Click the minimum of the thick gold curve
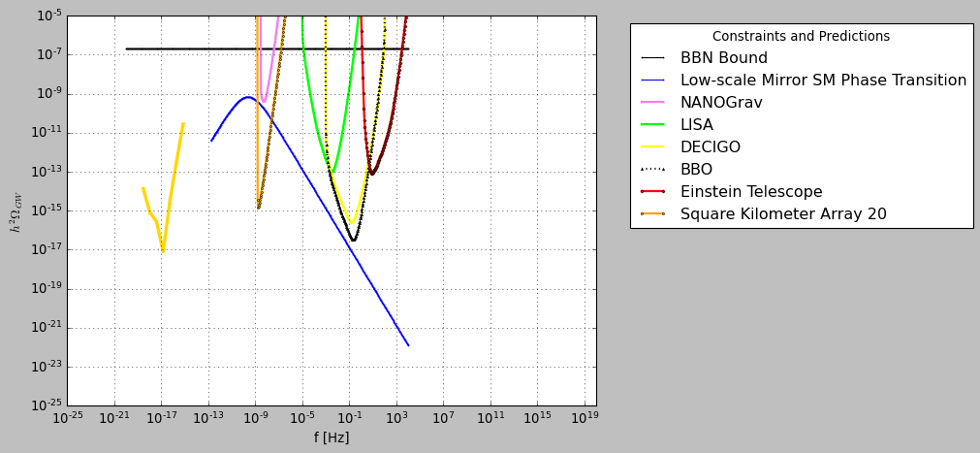Image resolution: width=980 pixels, height=453 pixels. (x=163, y=251)
